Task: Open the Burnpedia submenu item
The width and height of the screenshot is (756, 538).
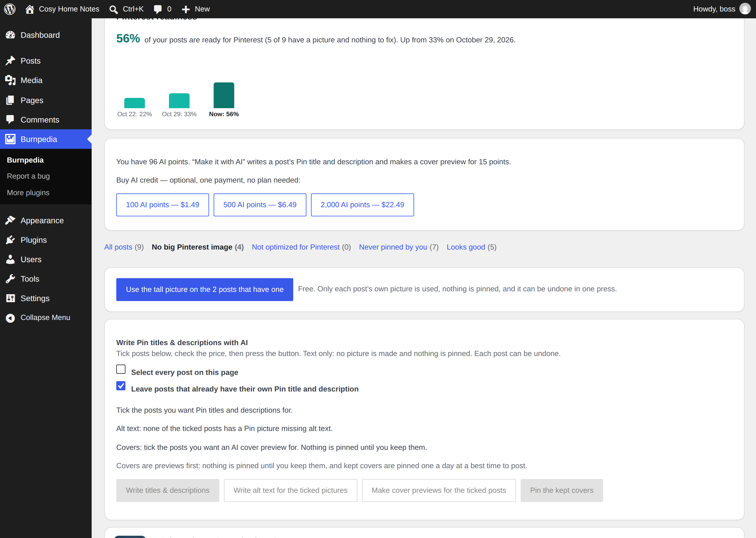Action: [25, 160]
